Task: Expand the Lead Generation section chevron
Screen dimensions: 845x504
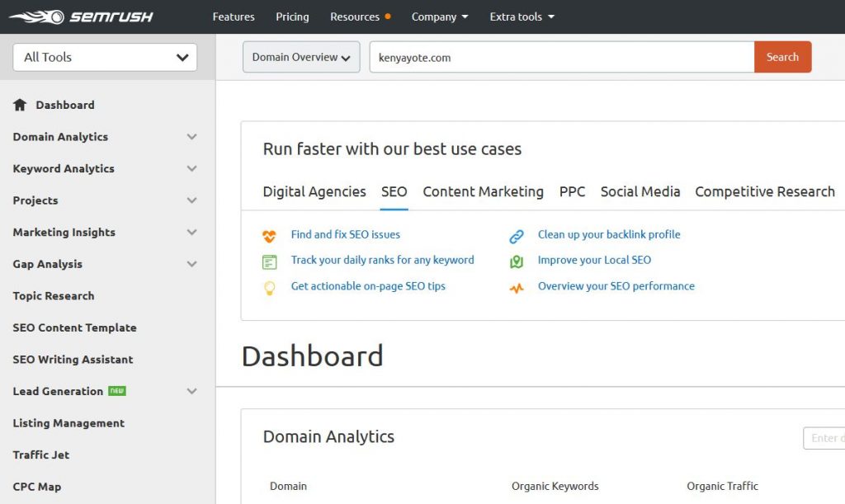Action: pos(191,391)
